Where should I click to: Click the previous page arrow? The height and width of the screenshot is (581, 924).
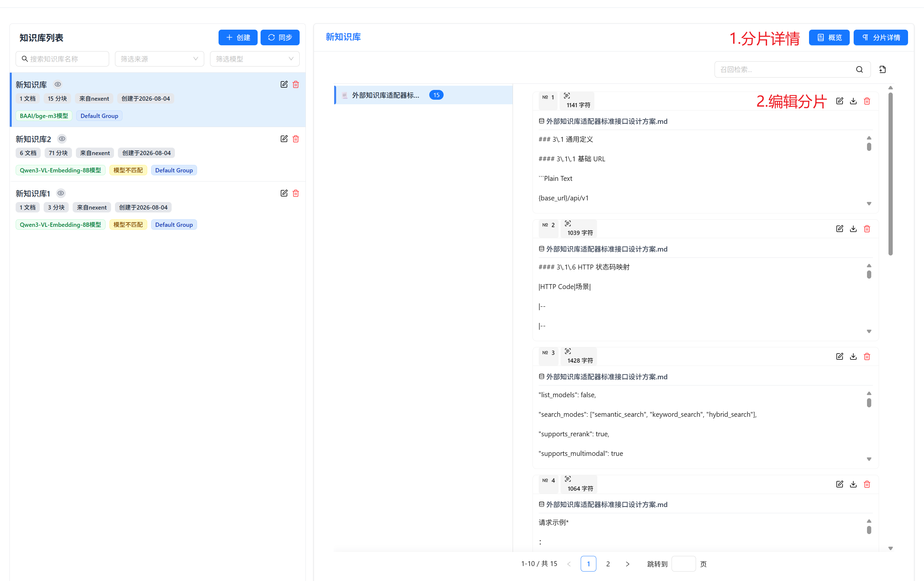coord(569,564)
